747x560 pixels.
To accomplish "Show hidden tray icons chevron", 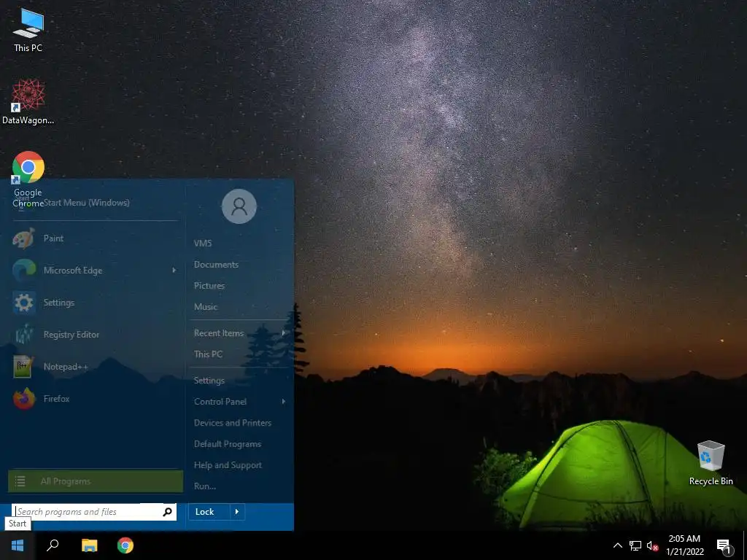I will pyautogui.click(x=617, y=545).
